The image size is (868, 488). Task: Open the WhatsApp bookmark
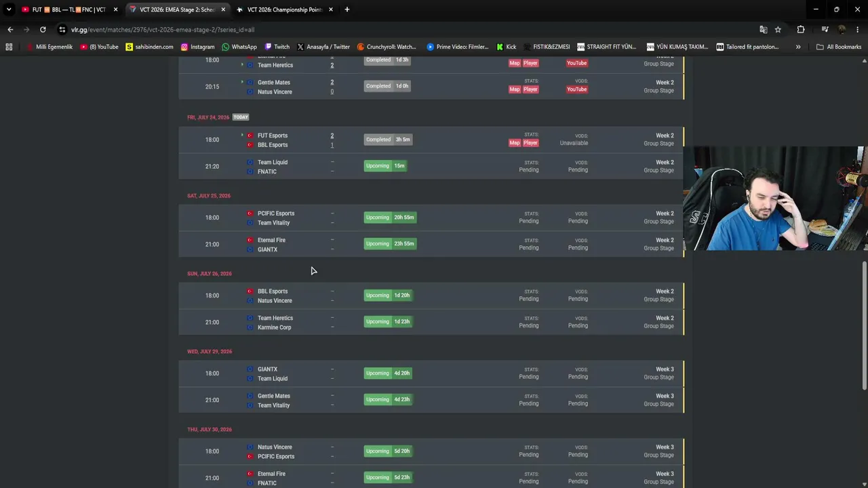coord(239,47)
